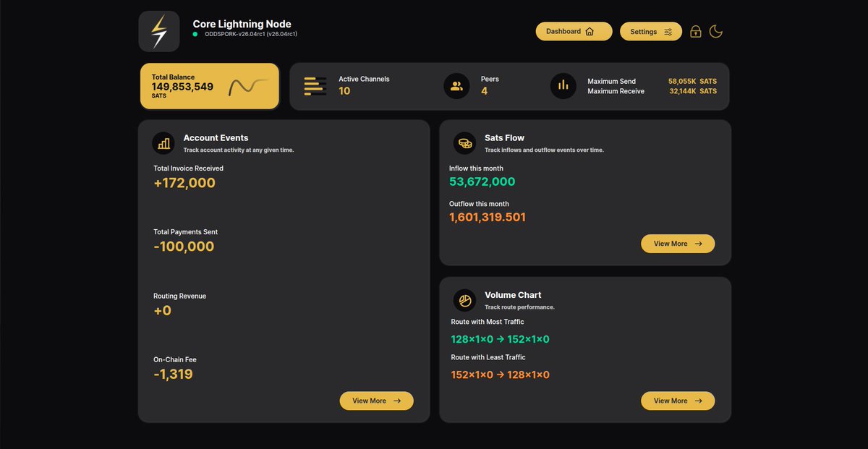
Task: Open the Settings button
Action: tap(651, 31)
